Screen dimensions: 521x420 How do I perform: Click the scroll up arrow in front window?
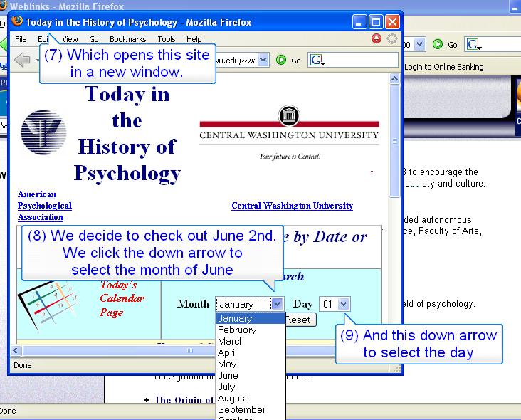pyautogui.click(x=394, y=79)
